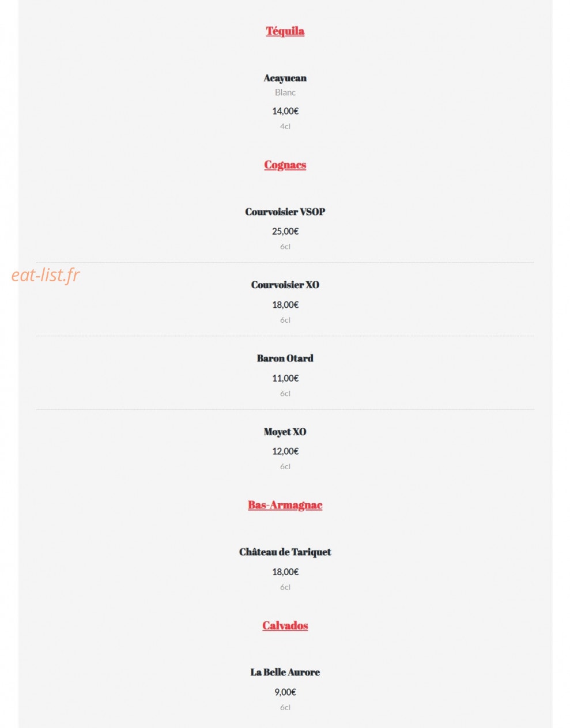Click the 25,00€ Courvoisier VSOP price
The height and width of the screenshot is (728, 570).
click(x=285, y=231)
